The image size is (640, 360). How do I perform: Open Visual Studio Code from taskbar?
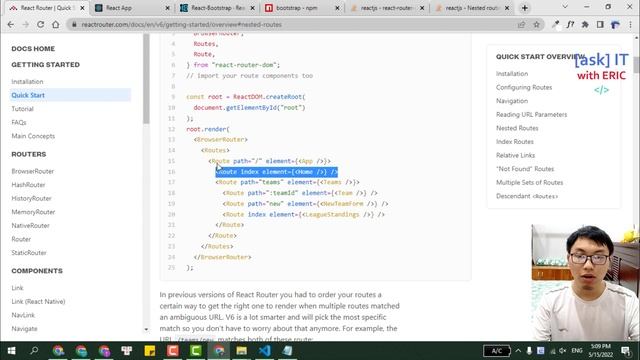point(264,351)
